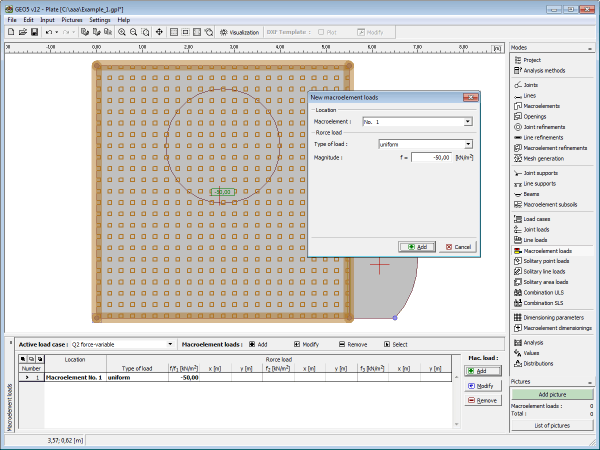Open Visualization settings in the toolbar
This screenshot has height=450, width=600.
coord(238,32)
